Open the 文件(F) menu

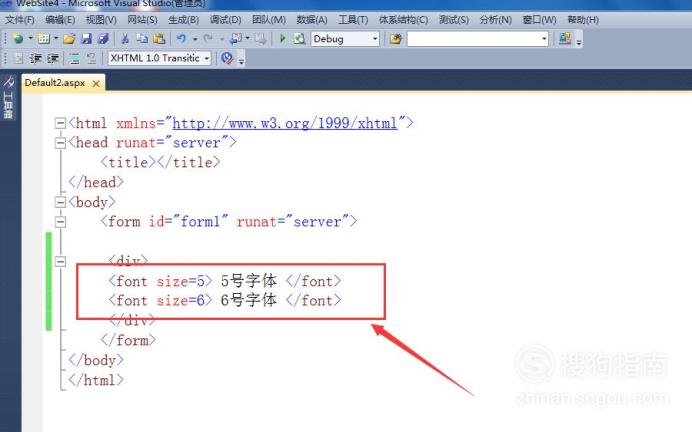click(x=19, y=20)
